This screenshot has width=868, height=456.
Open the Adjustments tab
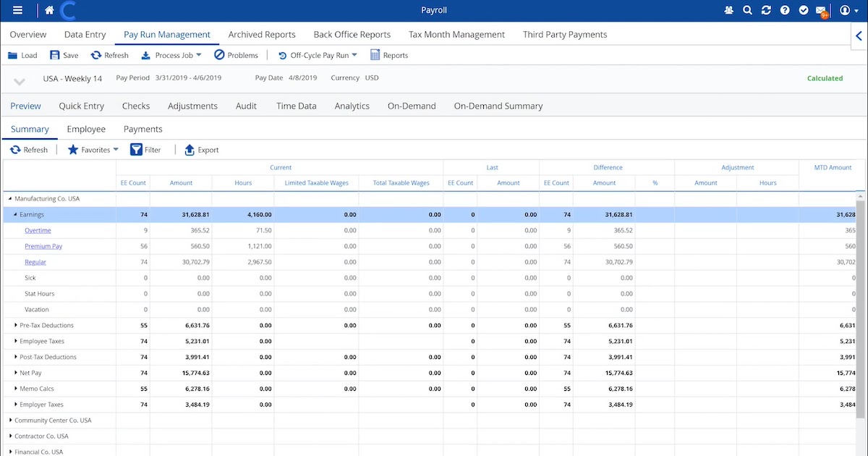click(192, 106)
